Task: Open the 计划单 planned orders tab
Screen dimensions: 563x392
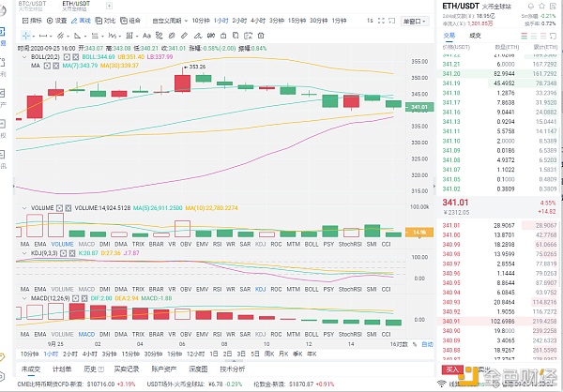Action: (x=62, y=369)
